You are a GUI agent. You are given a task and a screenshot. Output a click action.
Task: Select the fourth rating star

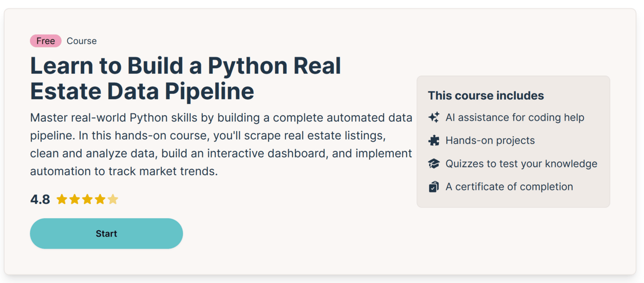pos(100,200)
